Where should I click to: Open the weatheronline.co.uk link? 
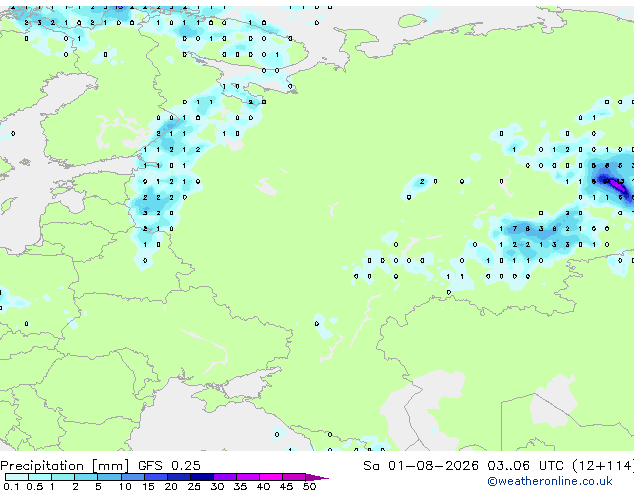(550, 481)
